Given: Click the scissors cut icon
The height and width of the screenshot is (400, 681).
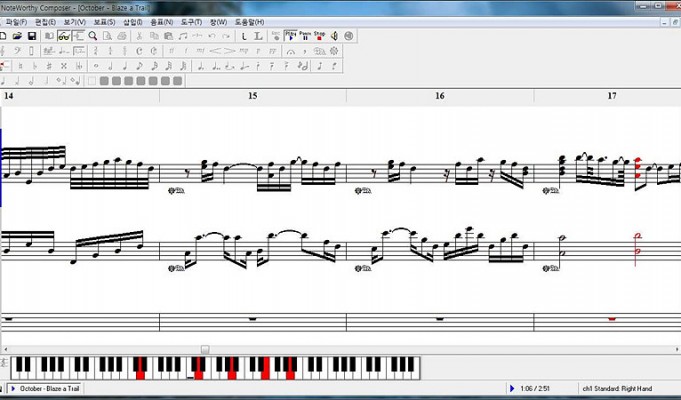Looking at the screenshot, I should point(139,36).
